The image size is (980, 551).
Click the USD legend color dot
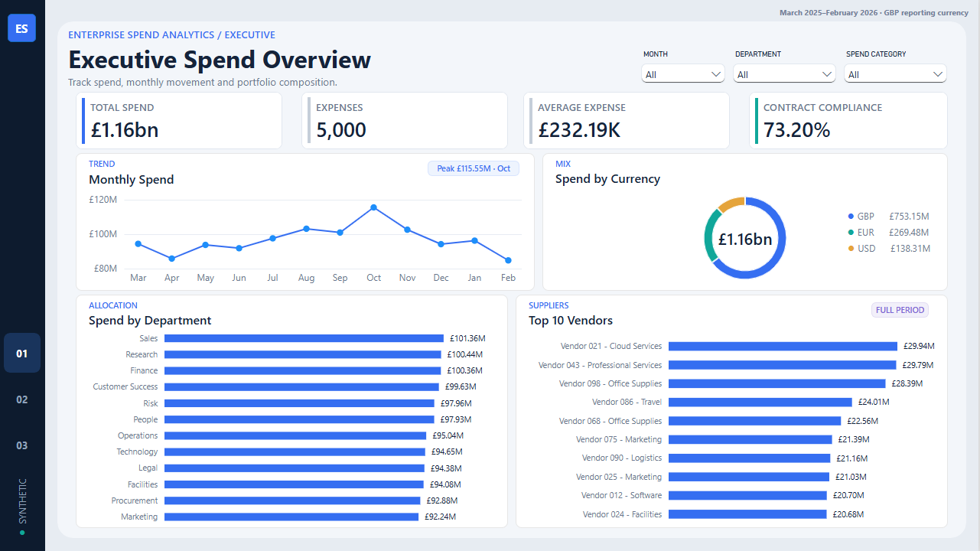tap(851, 249)
